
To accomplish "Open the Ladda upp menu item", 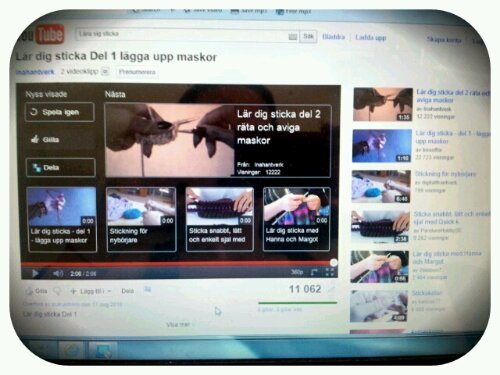I will tap(371, 38).
